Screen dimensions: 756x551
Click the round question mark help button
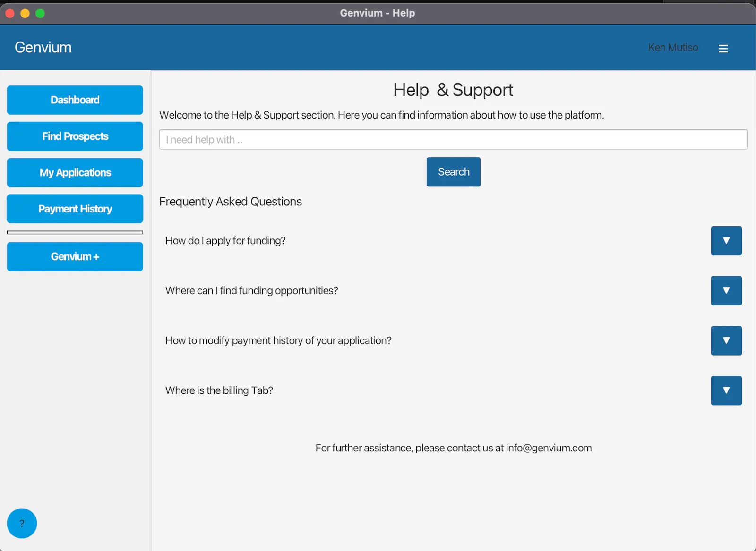click(x=22, y=523)
